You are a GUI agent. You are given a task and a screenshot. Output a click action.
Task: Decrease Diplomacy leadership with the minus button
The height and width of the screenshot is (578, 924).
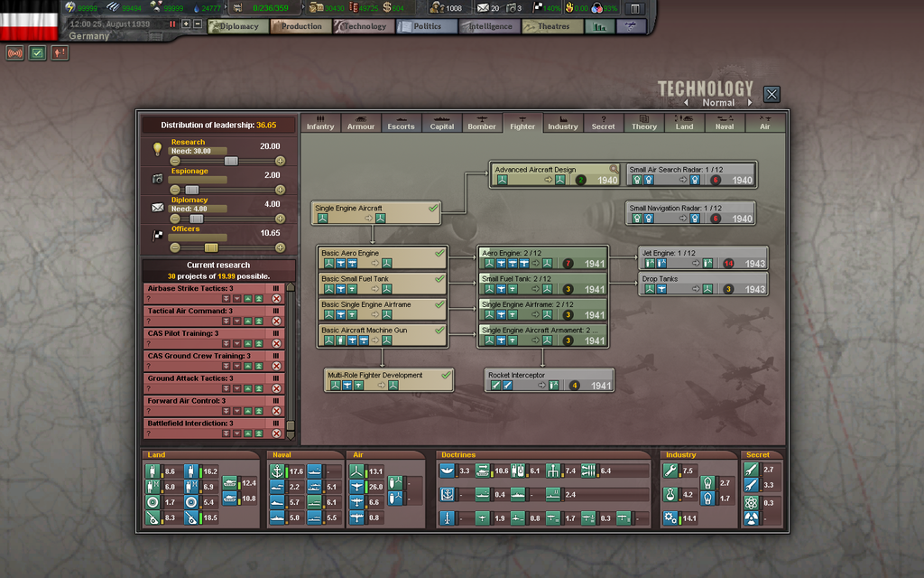click(x=174, y=219)
